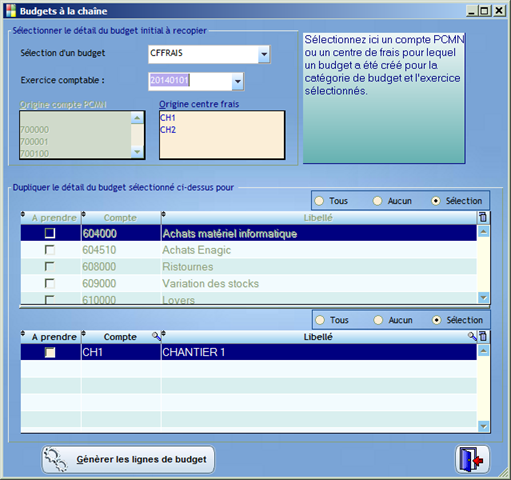Click Générer les lignes de budget button
Viewport: 511px width, 480px height.
pos(128,460)
